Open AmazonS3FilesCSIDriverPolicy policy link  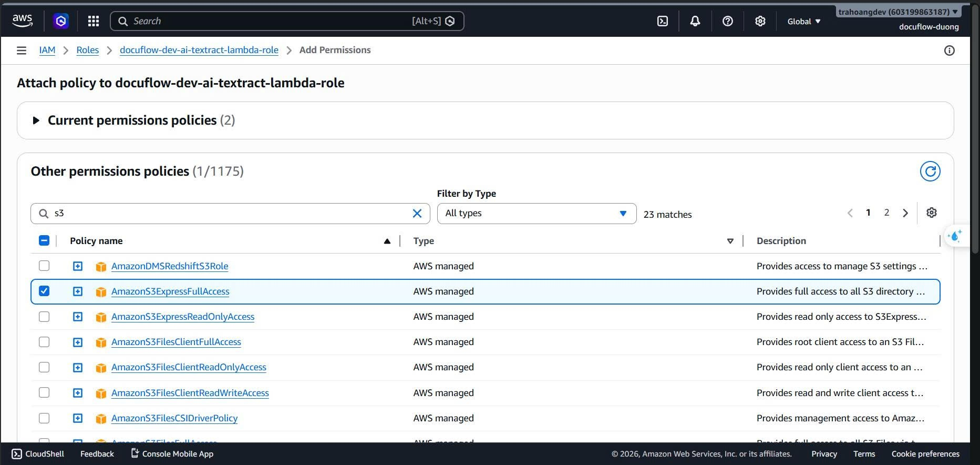pyautogui.click(x=174, y=418)
